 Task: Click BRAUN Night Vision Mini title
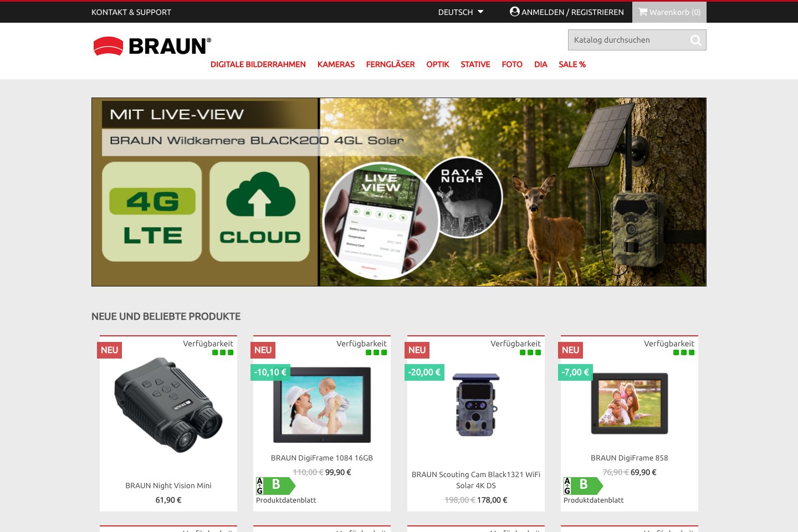tap(168, 485)
